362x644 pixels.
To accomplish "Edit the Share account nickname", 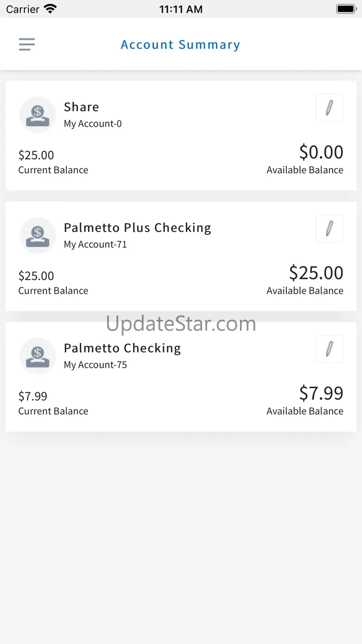I will (x=330, y=108).
